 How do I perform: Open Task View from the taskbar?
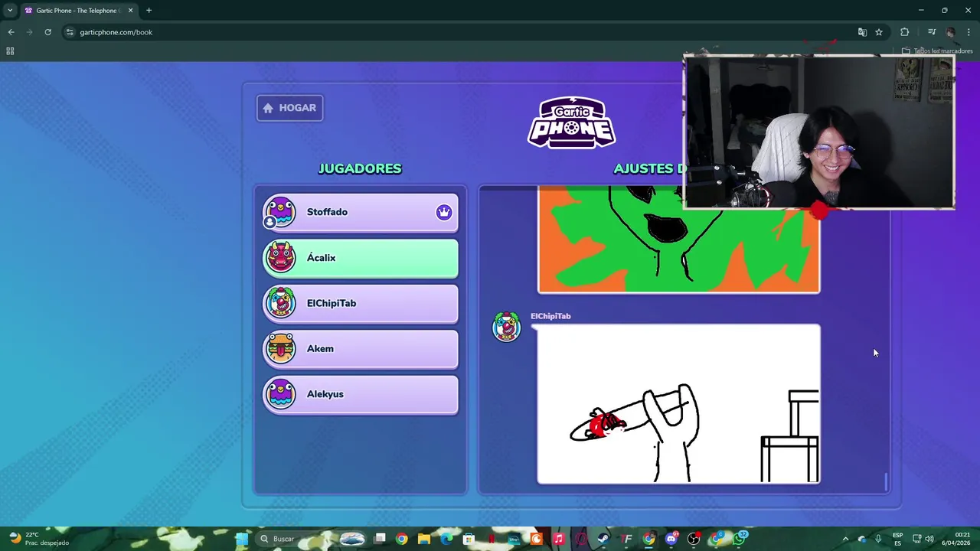380,539
